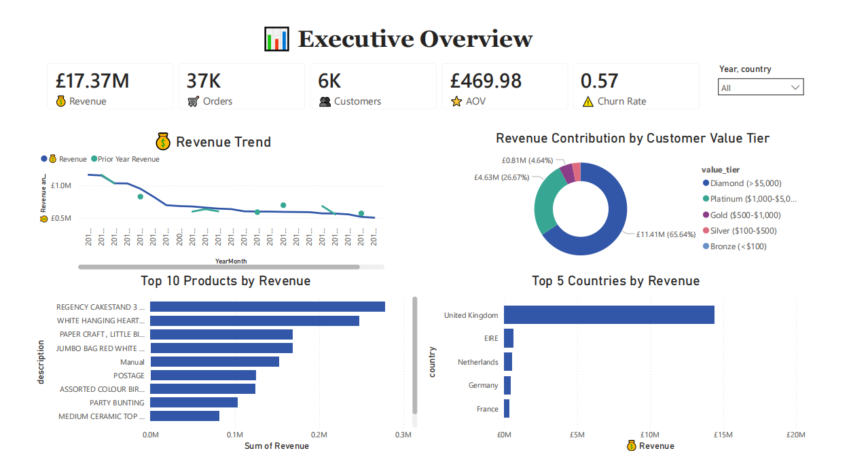This screenshot has height=474, width=868.
Task: Click the POSTAGE product bar
Action: (203, 375)
